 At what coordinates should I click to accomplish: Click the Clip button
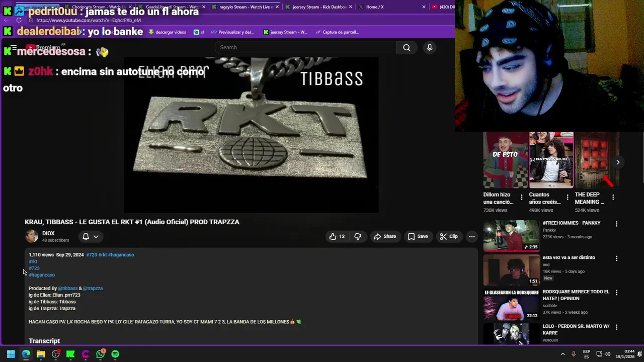tap(448, 236)
